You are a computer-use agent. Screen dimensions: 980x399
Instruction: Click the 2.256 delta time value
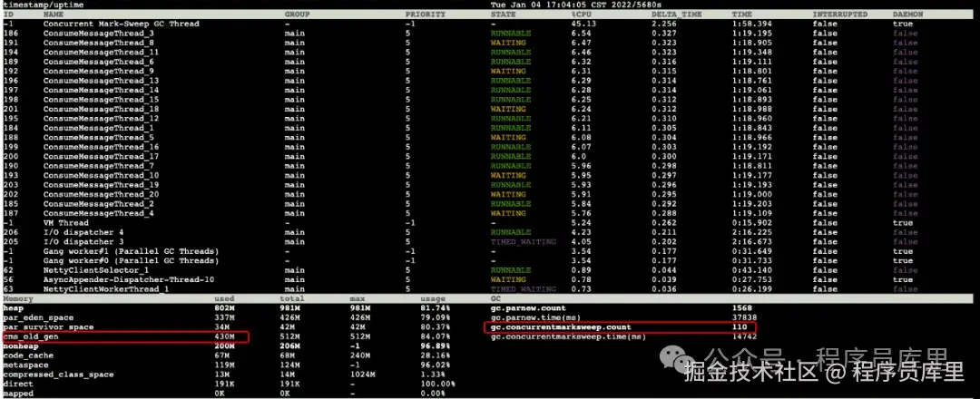pyautogui.click(x=663, y=24)
